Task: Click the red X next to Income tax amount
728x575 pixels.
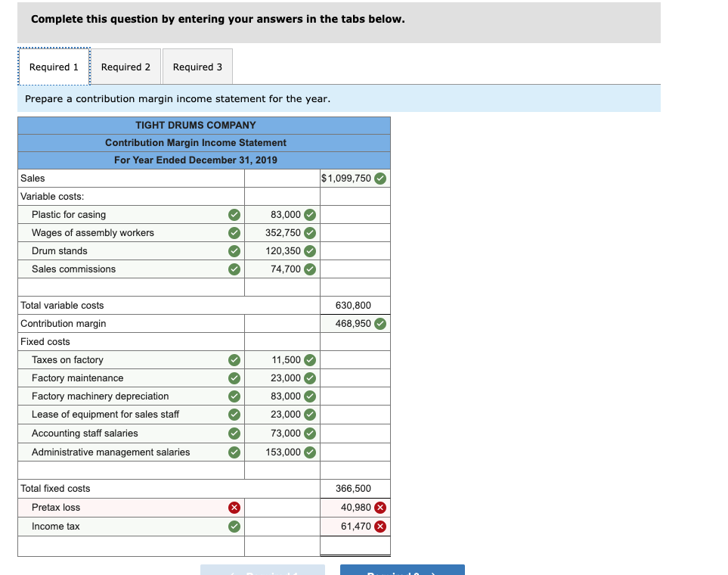Action: tap(380, 527)
